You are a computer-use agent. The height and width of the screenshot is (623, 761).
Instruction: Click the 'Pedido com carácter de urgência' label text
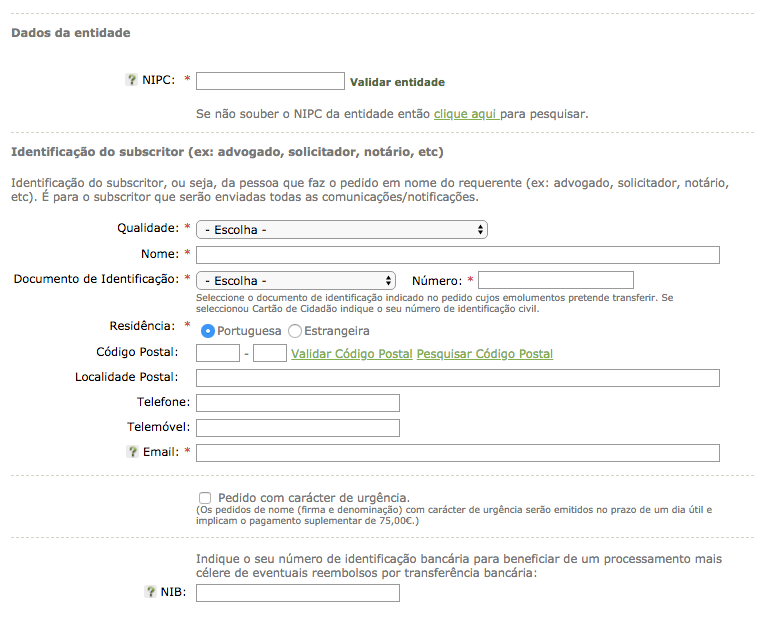coord(314,498)
